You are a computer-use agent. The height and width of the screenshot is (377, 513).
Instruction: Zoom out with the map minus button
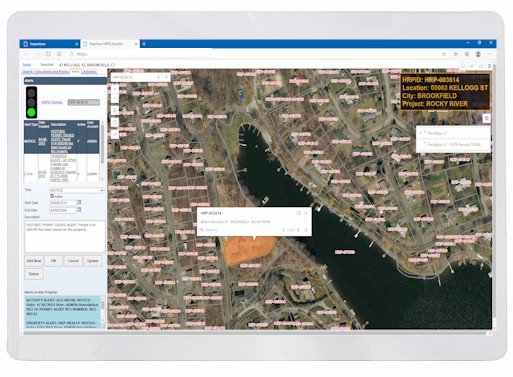pos(115,98)
